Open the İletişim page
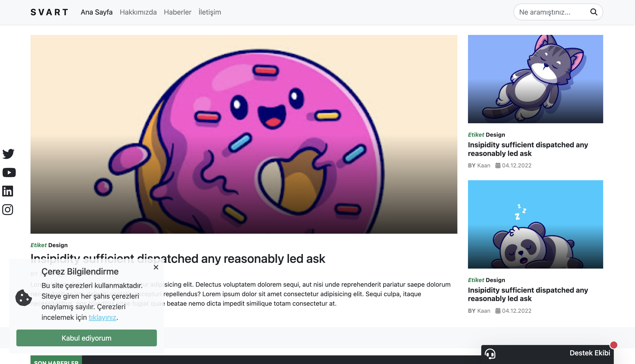 tap(209, 12)
